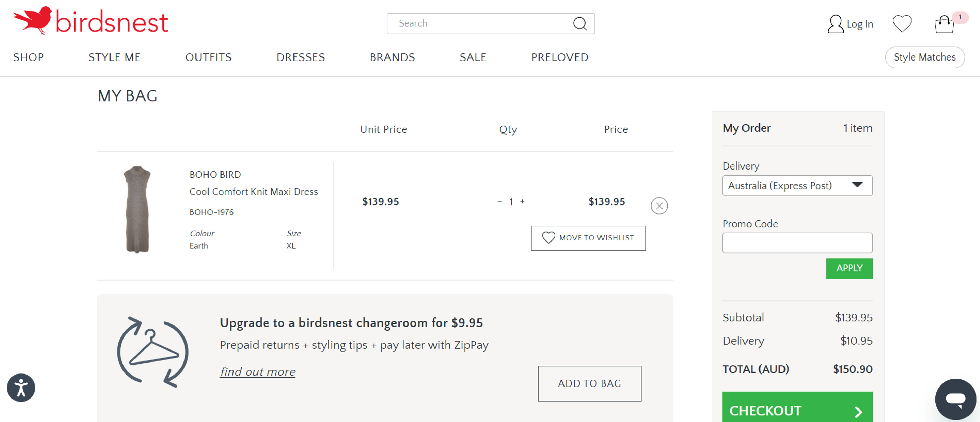Click the Style Matches button

[x=924, y=57]
